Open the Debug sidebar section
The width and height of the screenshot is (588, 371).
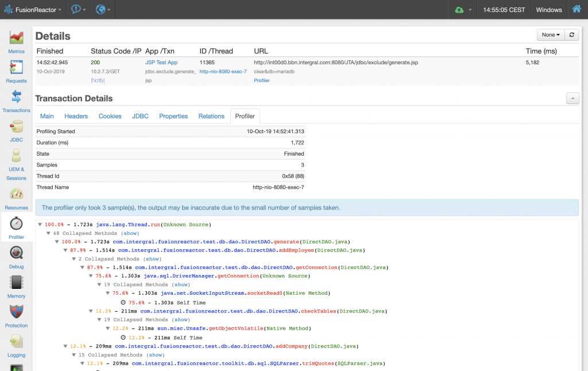16,258
